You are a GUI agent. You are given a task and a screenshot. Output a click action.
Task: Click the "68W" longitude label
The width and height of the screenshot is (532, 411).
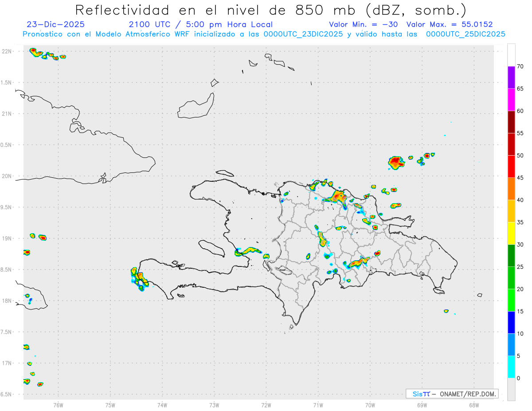pyautogui.click(x=474, y=404)
